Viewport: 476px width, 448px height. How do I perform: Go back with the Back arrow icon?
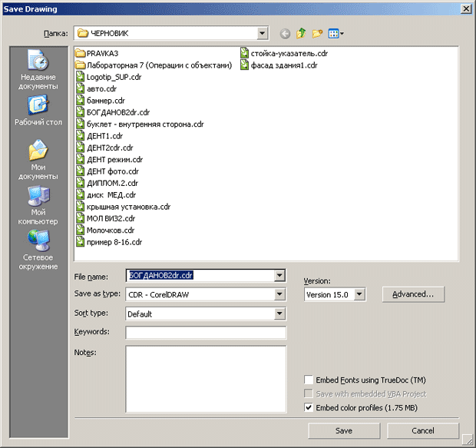285,34
